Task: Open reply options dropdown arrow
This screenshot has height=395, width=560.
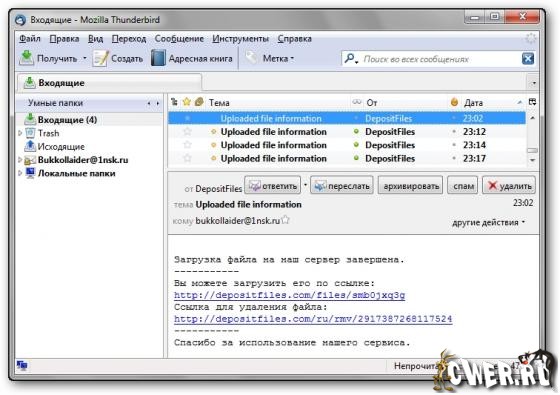Action: pyautogui.click(x=305, y=185)
